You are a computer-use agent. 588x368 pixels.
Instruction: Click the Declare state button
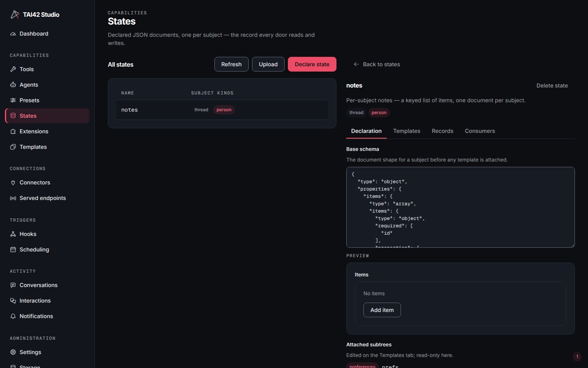pyautogui.click(x=312, y=65)
